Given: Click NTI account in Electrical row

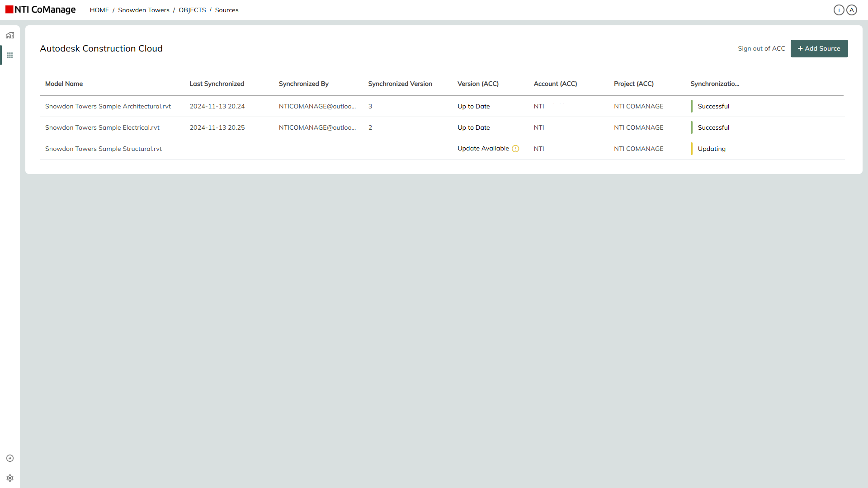Looking at the screenshot, I should [539, 127].
